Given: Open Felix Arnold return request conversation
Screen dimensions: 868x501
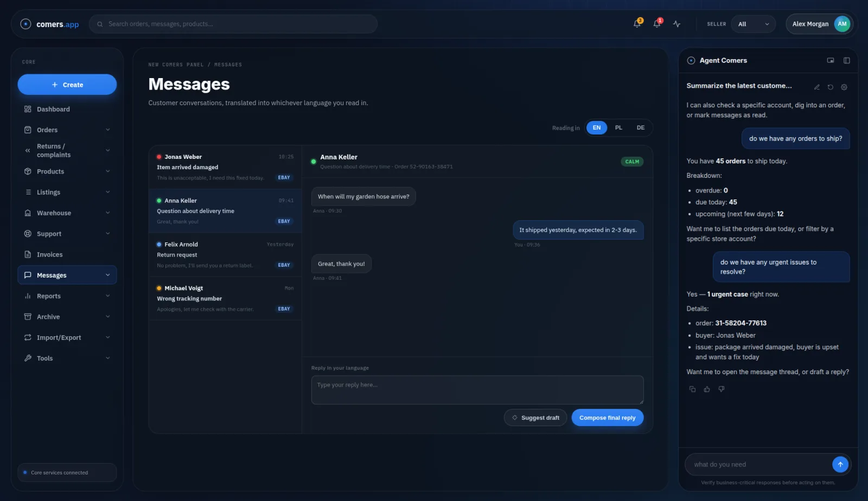Looking at the screenshot, I should click(x=225, y=255).
